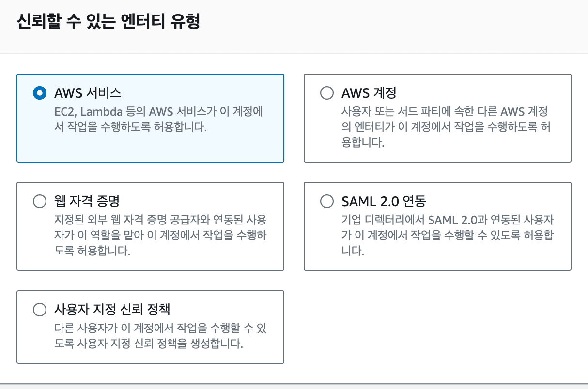This screenshot has width=588, height=389.
Task: Choose the 웹 자격 증명 radio button
Action: tap(39, 201)
